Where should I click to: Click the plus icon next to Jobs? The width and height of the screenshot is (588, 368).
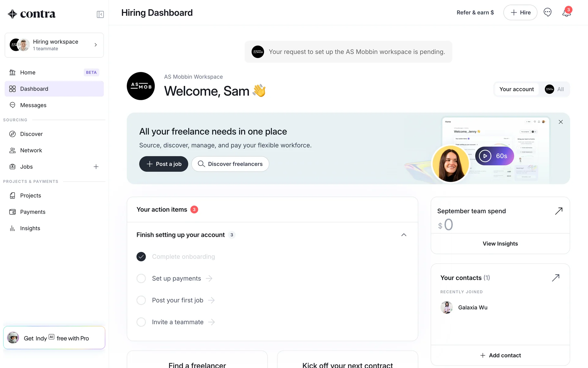coord(96,167)
